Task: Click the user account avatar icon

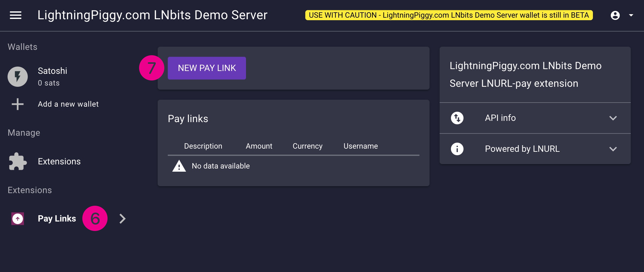Action: [615, 15]
